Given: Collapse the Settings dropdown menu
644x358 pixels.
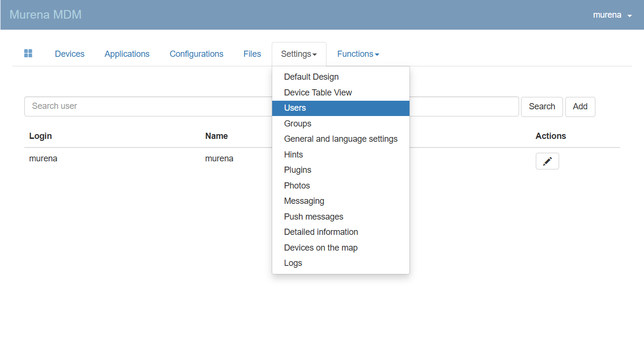Looking at the screenshot, I should [299, 54].
